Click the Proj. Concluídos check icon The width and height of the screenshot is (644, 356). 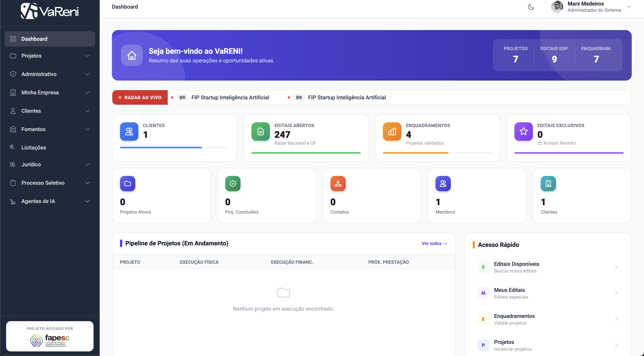point(233,184)
